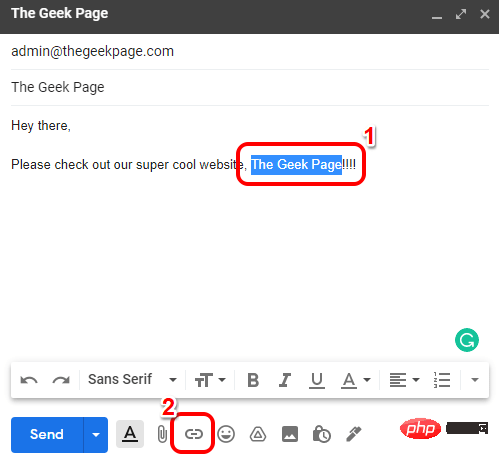Toggle underline formatting
The image size is (499, 461).
pyautogui.click(x=316, y=380)
